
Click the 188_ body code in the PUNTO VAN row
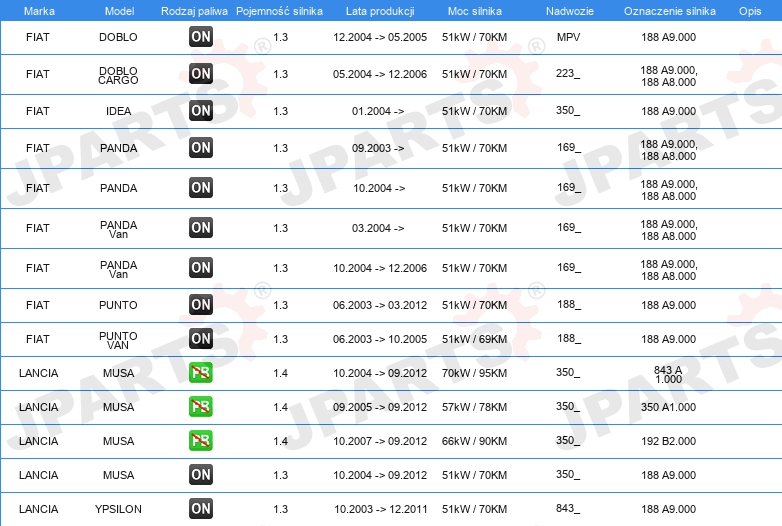tap(569, 339)
